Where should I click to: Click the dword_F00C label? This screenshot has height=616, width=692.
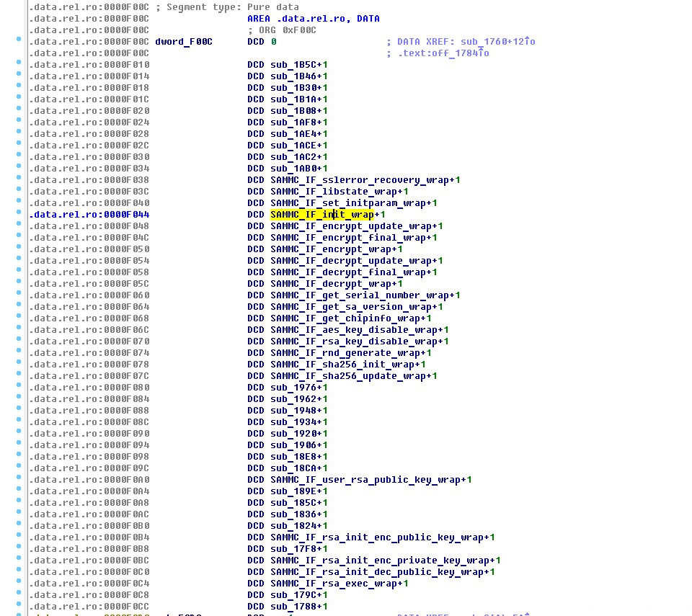[x=184, y=42]
